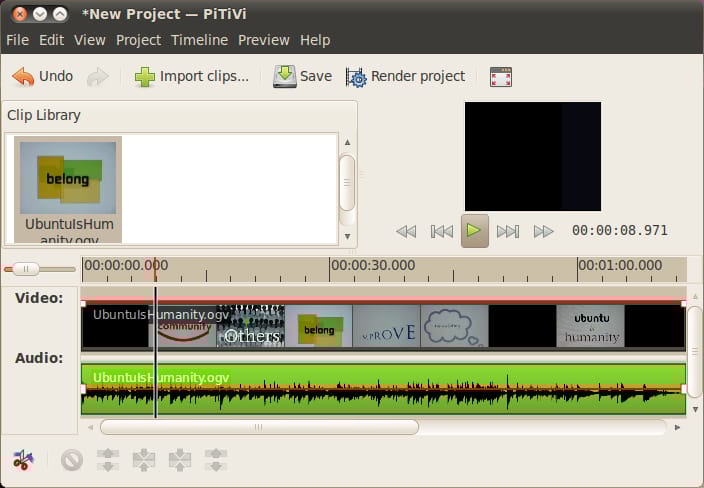Click the Undo button in toolbar
The image size is (704, 488).
pos(43,76)
